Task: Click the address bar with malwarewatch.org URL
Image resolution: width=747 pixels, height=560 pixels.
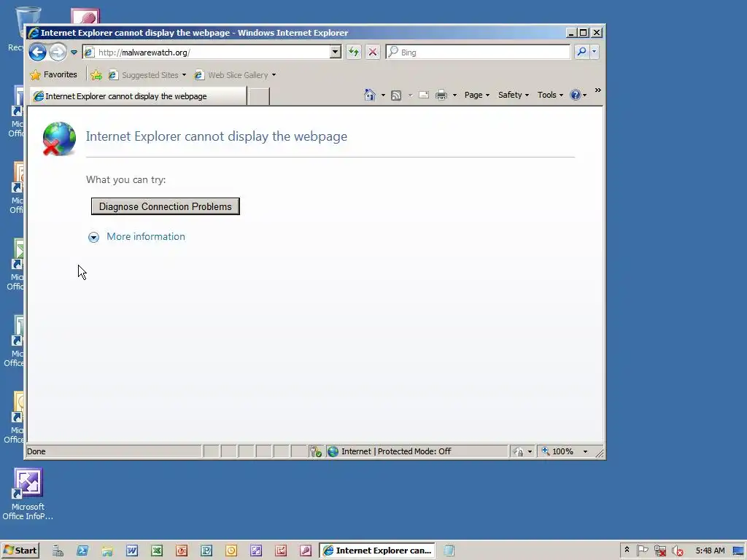Action: click(x=206, y=52)
